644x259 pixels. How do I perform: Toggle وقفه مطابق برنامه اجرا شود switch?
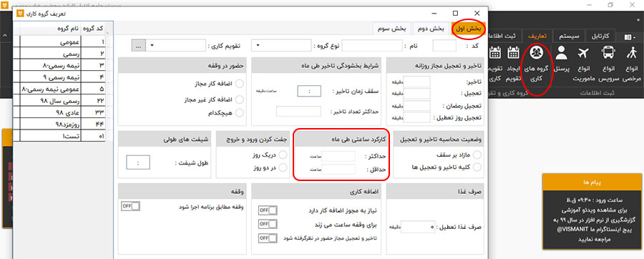(131, 206)
